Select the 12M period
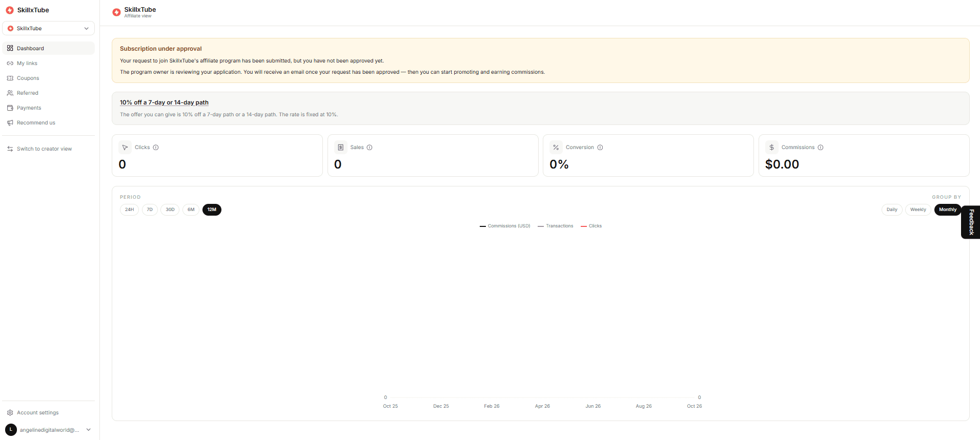980x440 pixels. point(212,209)
